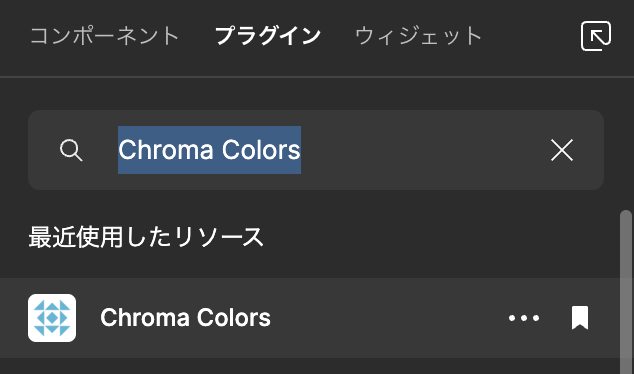The image size is (634, 374).
Task: Clear the Chroma Colors search text
Action: point(562,150)
